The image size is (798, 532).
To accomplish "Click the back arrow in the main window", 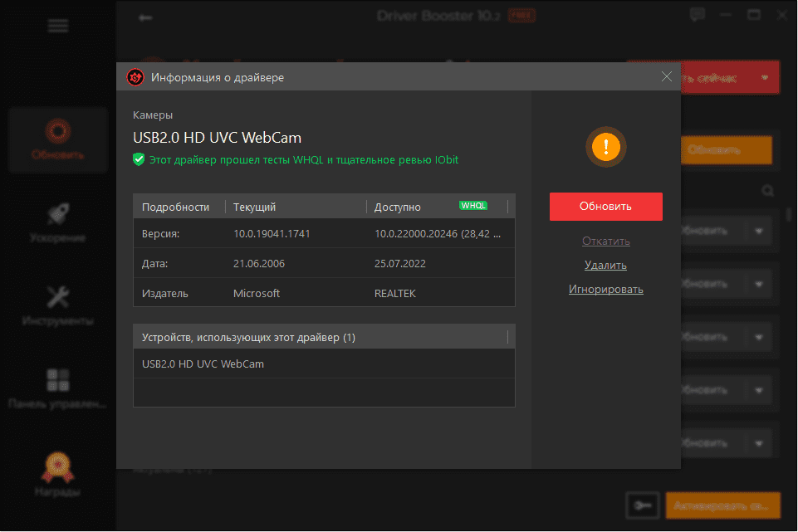I will tap(145, 17).
